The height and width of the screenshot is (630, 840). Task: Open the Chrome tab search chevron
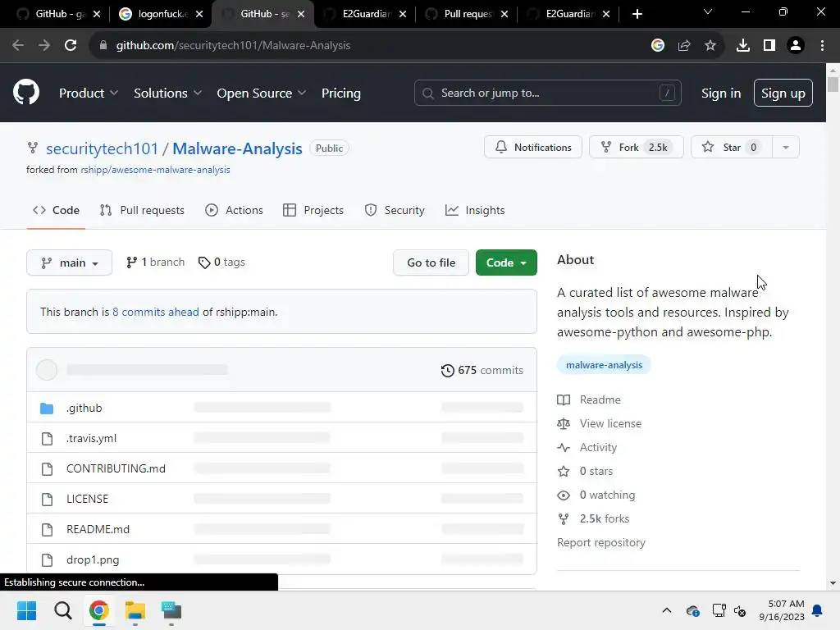point(708,11)
